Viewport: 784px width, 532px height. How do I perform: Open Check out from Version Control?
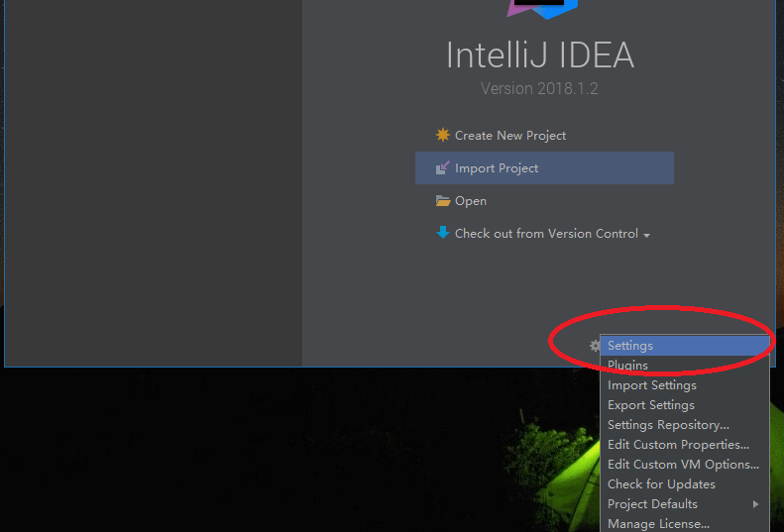click(x=546, y=234)
